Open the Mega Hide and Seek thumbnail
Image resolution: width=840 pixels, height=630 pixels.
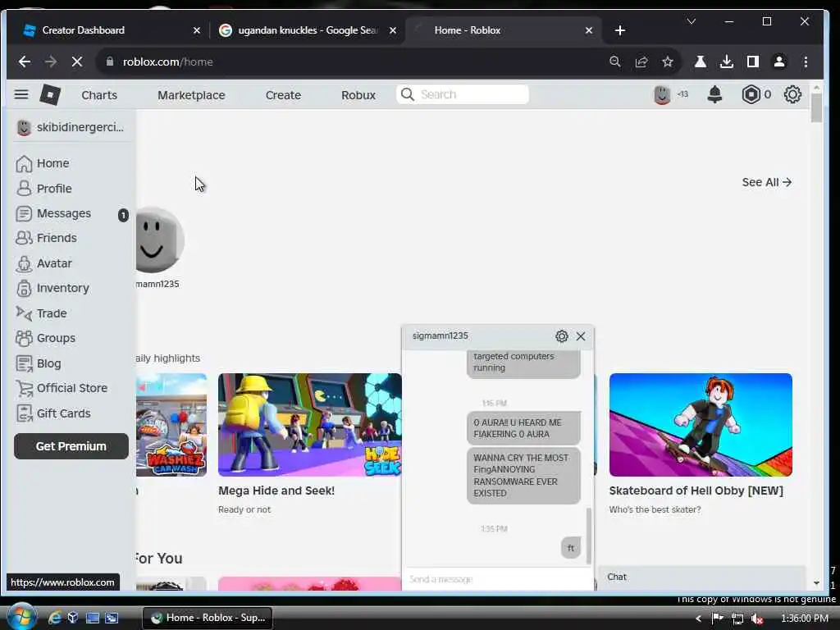click(309, 425)
